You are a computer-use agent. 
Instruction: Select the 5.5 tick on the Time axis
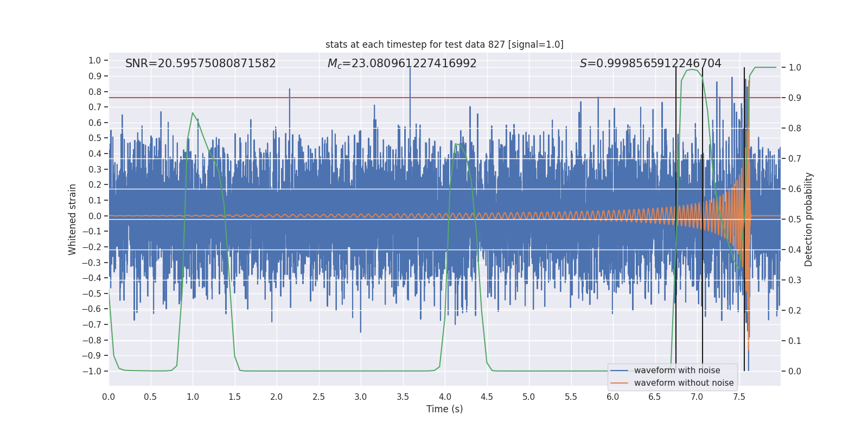click(571, 397)
